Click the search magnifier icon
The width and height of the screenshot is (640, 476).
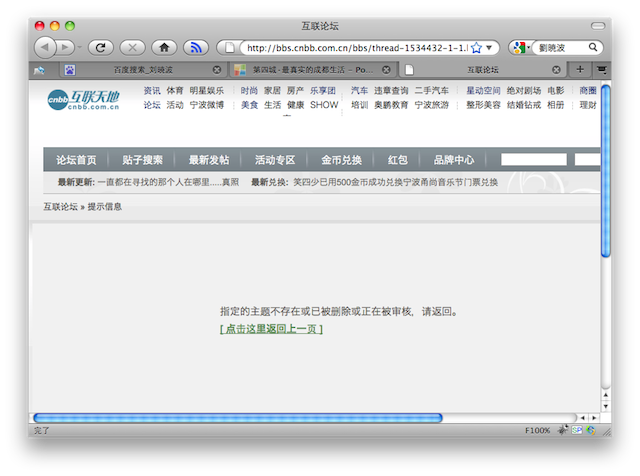(x=593, y=47)
